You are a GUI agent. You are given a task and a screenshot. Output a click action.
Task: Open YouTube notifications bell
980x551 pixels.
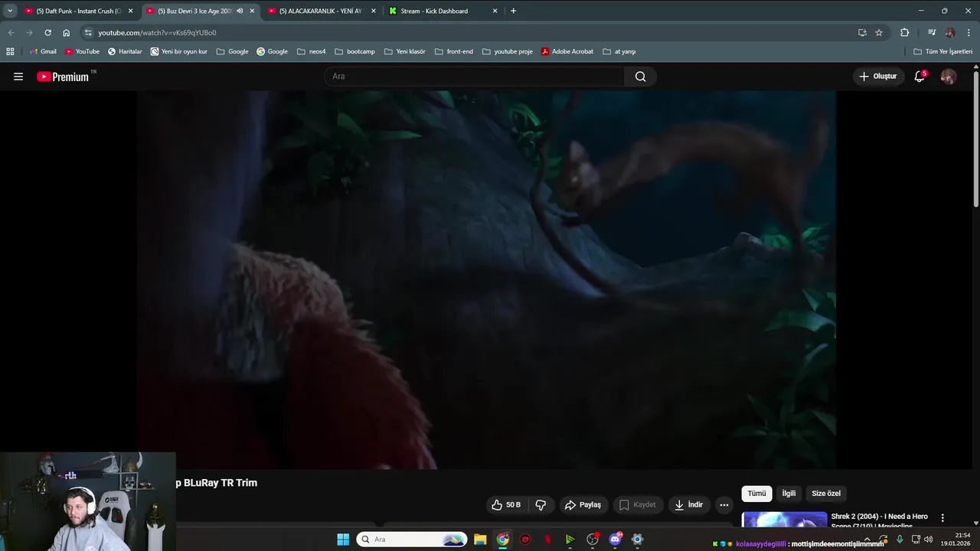coord(920,77)
